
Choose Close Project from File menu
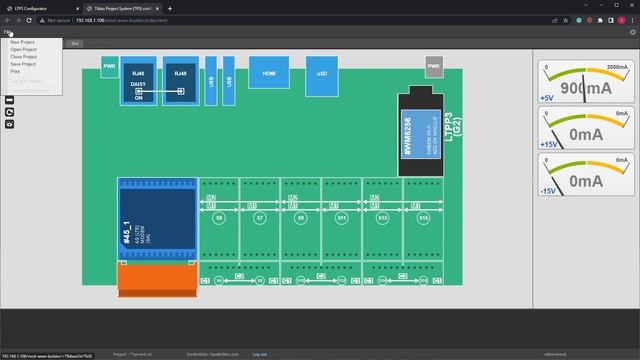coord(24,57)
